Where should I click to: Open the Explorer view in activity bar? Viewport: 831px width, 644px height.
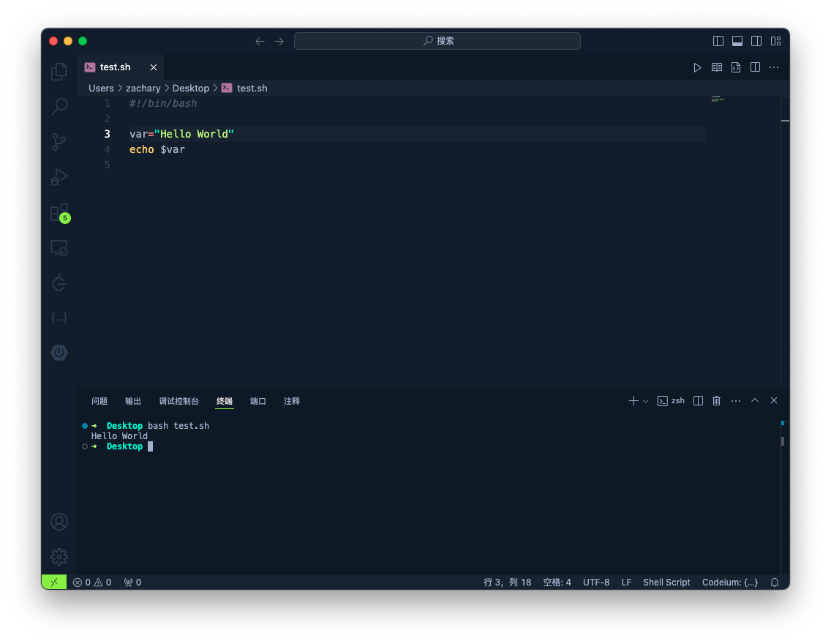59,72
